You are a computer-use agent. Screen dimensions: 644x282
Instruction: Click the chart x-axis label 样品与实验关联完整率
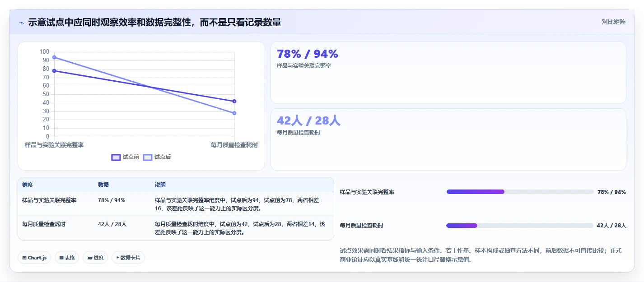(x=54, y=145)
